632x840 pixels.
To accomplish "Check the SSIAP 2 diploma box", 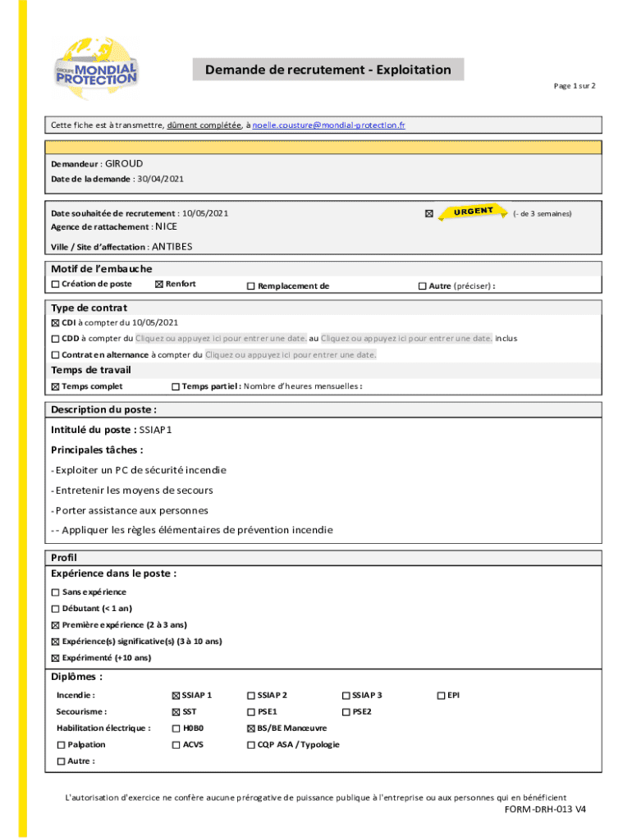I will click(x=251, y=696).
